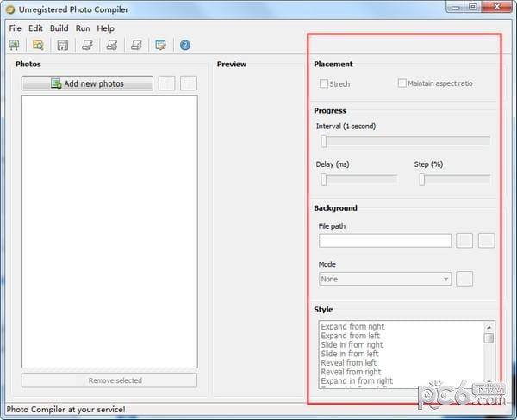Click the first scroll-shaped build toolbar icon
Image resolution: width=517 pixels, height=420 pixels.
[87, 45]
